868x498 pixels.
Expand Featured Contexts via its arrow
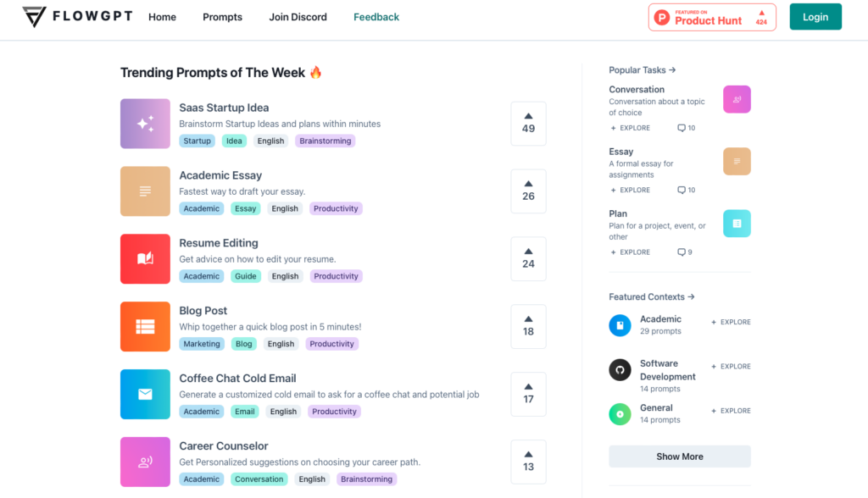(691, 296)
